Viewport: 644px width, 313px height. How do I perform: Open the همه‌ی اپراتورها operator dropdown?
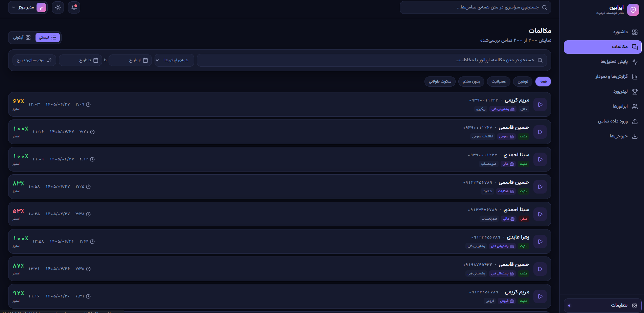pos(174,60)
